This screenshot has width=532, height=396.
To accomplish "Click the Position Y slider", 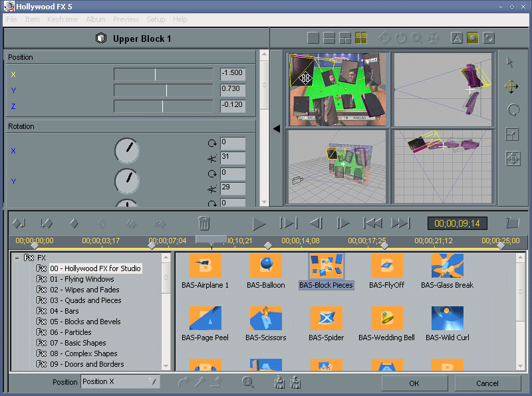I will pos(163,90).
